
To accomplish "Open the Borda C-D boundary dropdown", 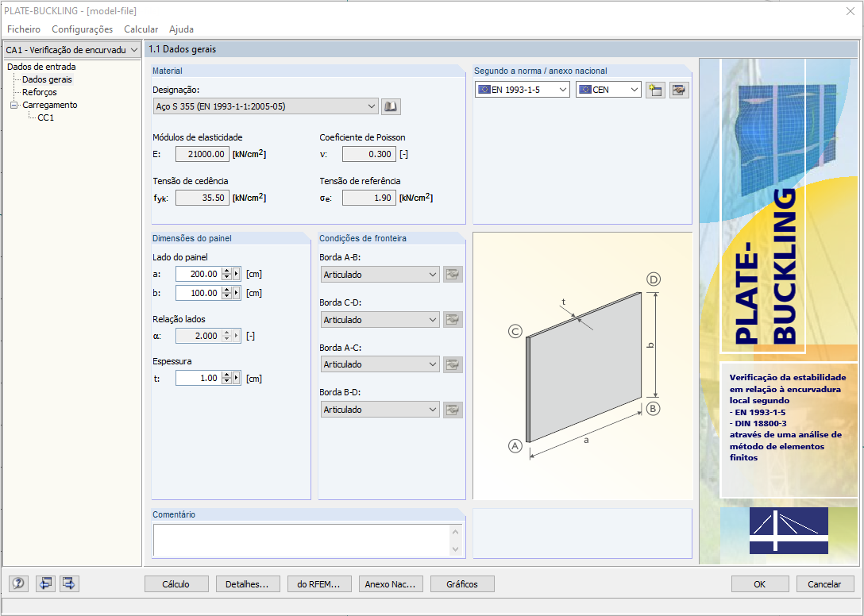I will coord(380,320).
